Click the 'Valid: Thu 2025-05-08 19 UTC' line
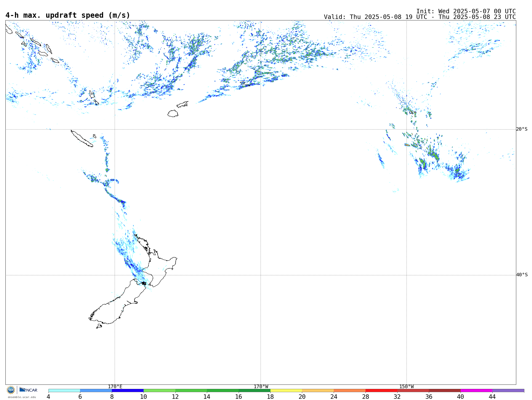 point(420,17)
